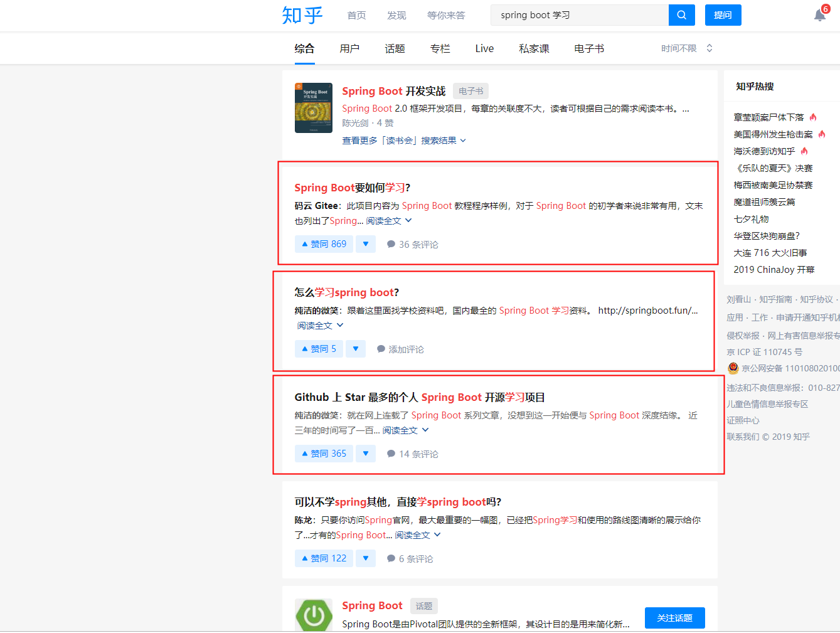The image size is (840, 633).
Task: Click the Zhihu logo
Action: [x=302, y=15]
